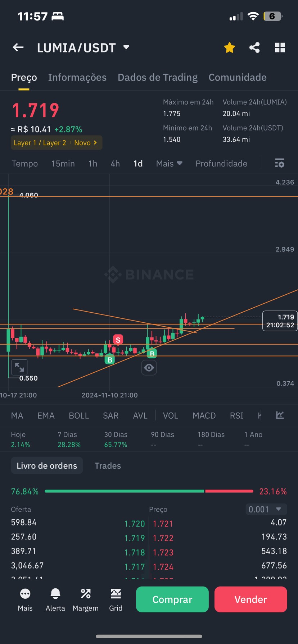Select the Livro de ordens tab
This screenshot has width=298, height=644.
coord(47,465)
